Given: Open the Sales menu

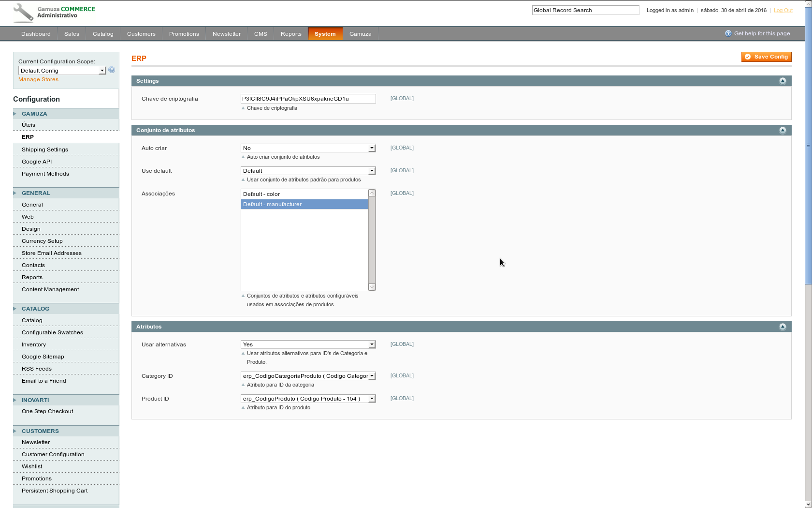Looking at the screenshot, I should point(72,34).
